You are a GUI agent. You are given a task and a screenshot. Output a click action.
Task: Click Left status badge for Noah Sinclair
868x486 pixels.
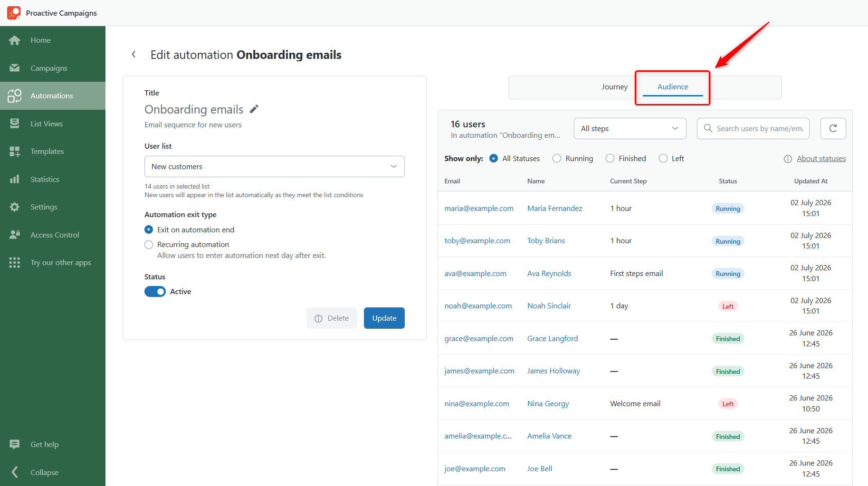(x=728, y=306)
